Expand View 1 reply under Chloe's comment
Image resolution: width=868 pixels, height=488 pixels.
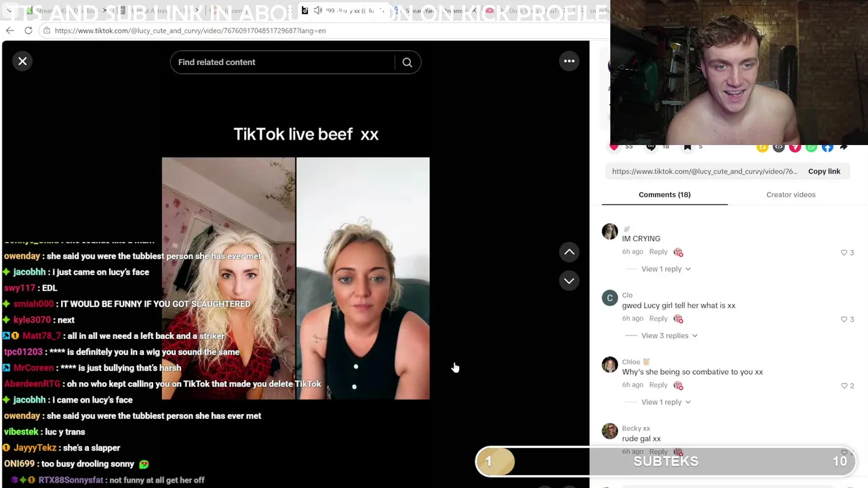[666, 402]
